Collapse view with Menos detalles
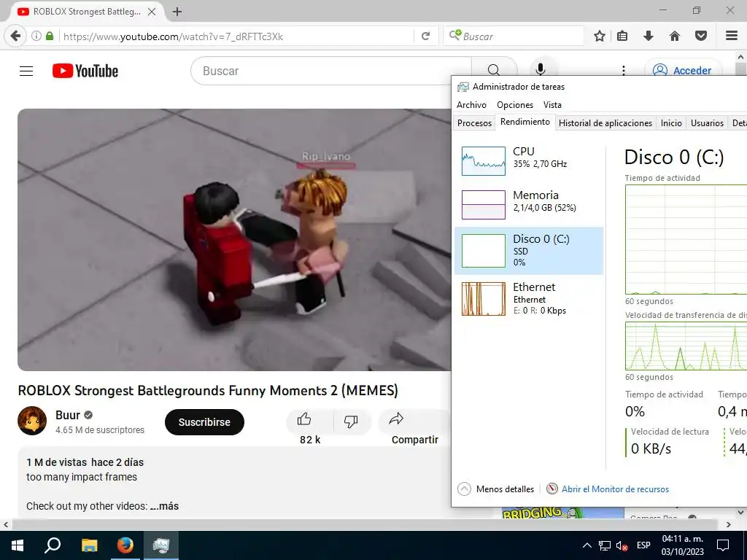This screenshot has width=747, height=560. tap(496, 489)
